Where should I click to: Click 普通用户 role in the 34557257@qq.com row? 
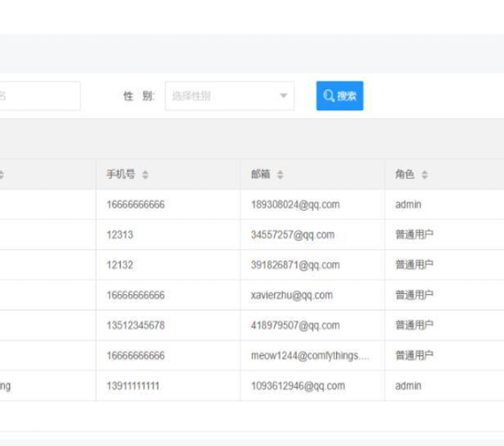[414, 234]
